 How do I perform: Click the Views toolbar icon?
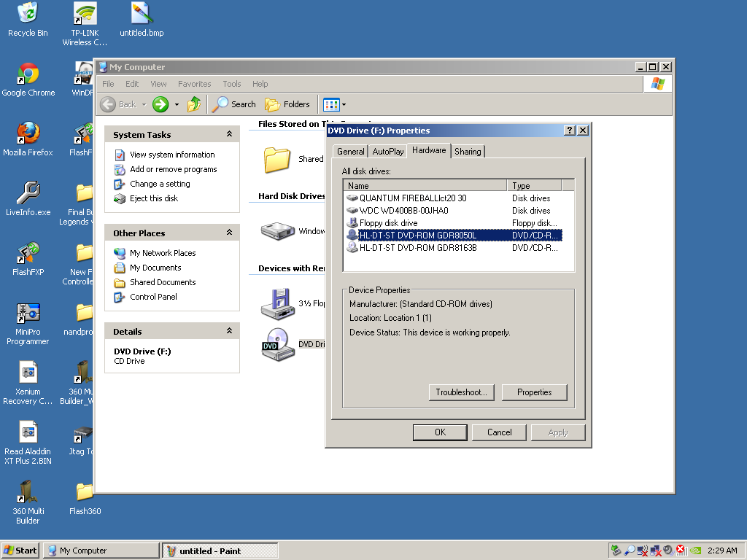[331, 104]
